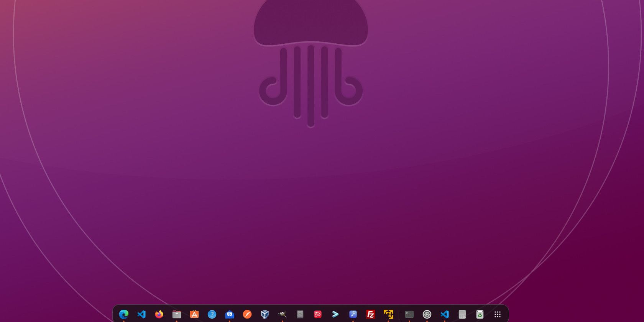644x322 pixels.
Task: Show all applications grid
Action: 498,314
